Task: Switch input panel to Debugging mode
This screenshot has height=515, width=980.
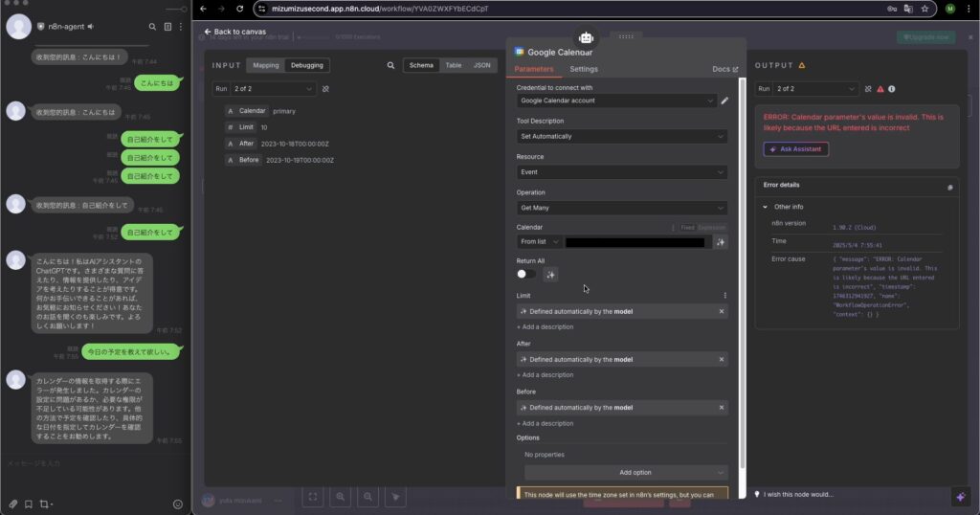Action: coord(307,65)
